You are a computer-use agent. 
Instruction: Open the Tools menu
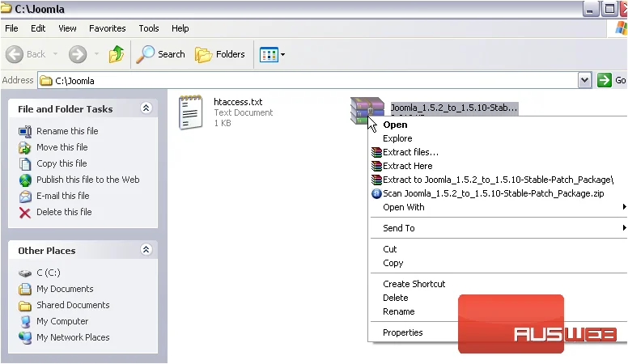(x=149, y=28)
